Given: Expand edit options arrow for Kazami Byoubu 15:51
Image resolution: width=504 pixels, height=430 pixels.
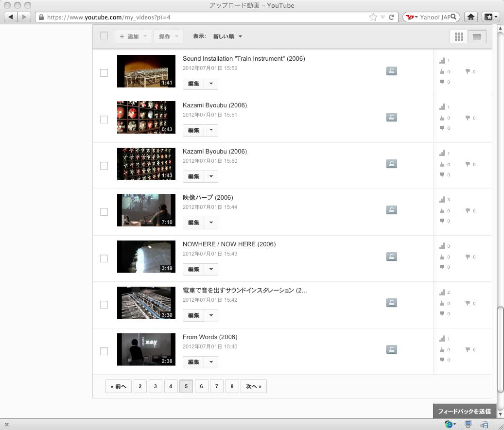Looking at the screenshot, I should tap(211, 130).
